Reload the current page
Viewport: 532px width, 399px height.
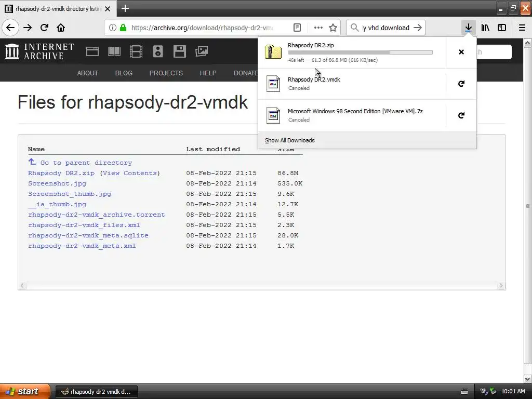44,28
